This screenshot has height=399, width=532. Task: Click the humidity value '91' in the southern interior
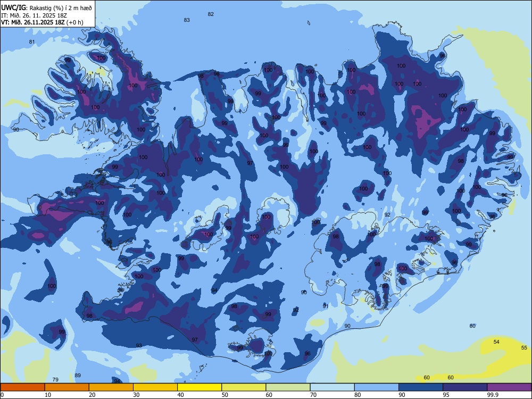(x=326, y=306)
